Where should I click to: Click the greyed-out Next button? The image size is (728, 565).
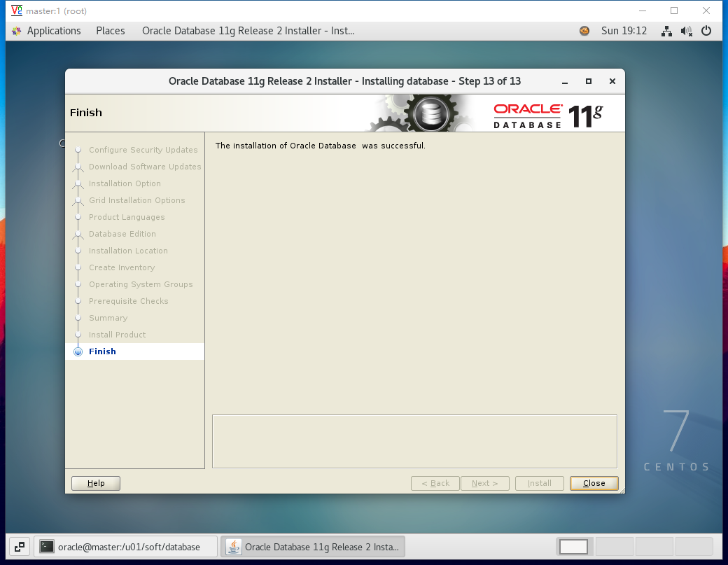point(484,483)
